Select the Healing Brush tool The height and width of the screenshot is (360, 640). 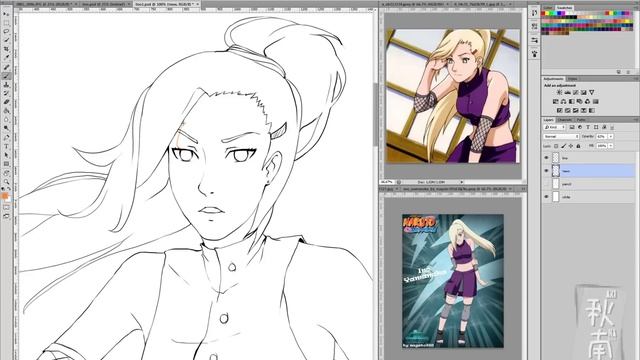coord(6,67)
